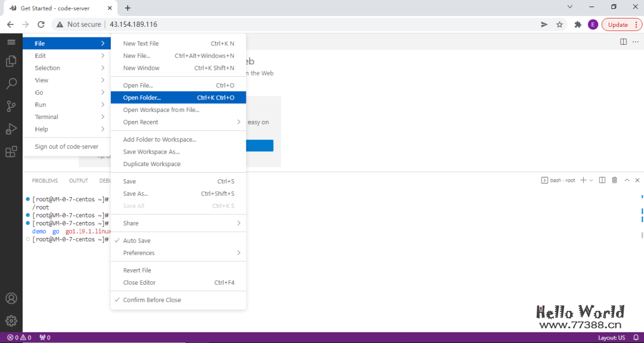
Task: Open the Manage gear icon
Action: [x=11, y=321]
